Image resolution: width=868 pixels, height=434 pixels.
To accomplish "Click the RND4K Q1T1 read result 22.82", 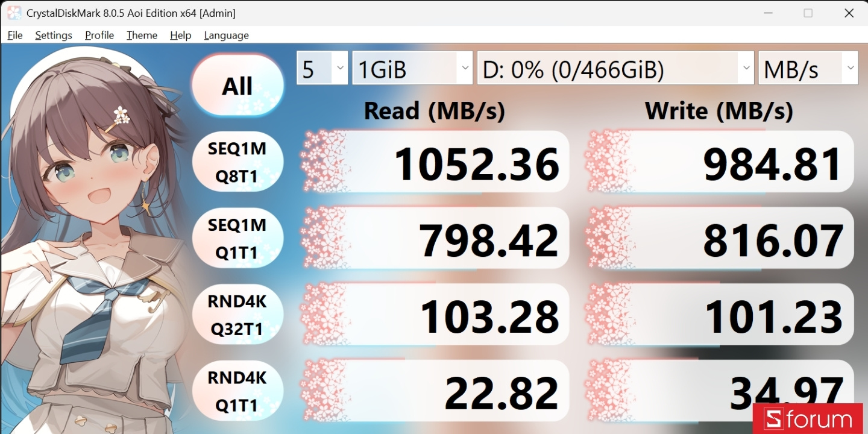I will (x=435, y=391).
